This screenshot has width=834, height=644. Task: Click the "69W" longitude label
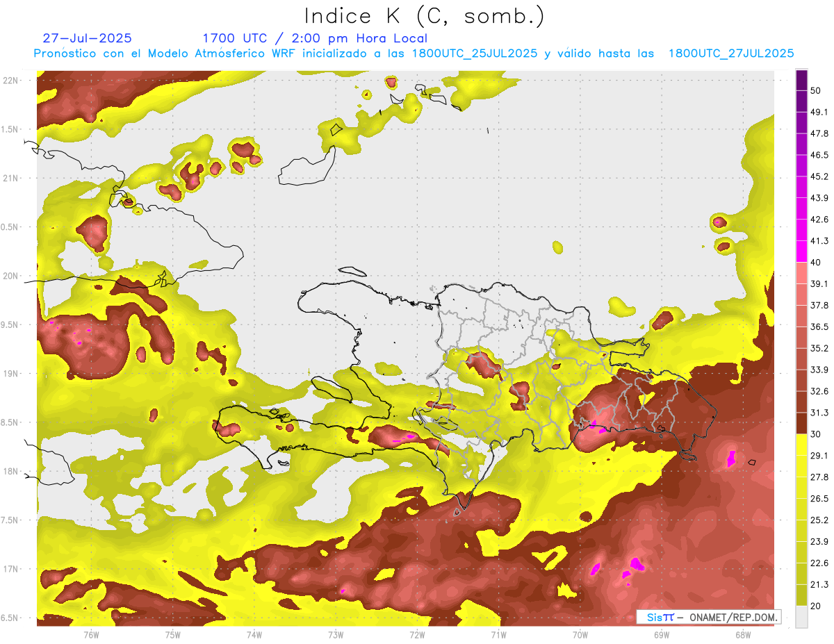point(662,634)
